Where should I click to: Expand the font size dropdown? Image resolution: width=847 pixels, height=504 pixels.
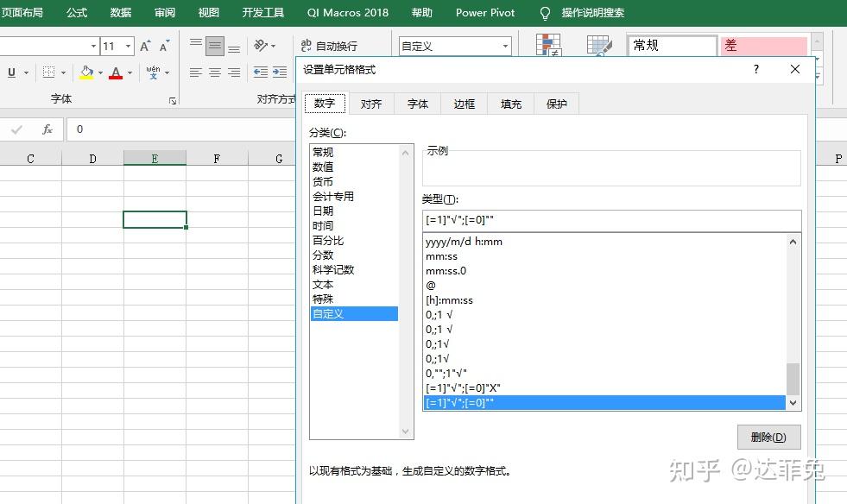(128, 47)
